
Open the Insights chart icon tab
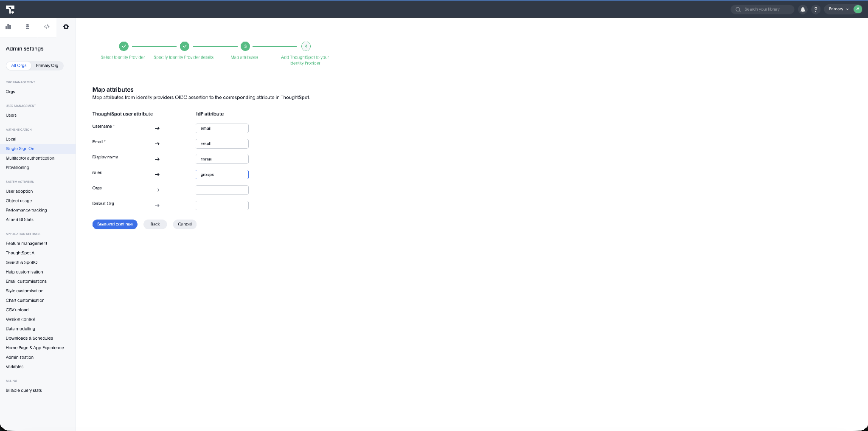(x=8, y=27)
